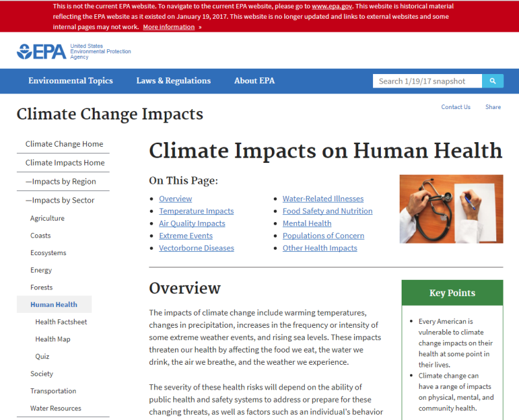Click inside the search snapshot input field
This screenshot has height=420, width=519.
425,80
